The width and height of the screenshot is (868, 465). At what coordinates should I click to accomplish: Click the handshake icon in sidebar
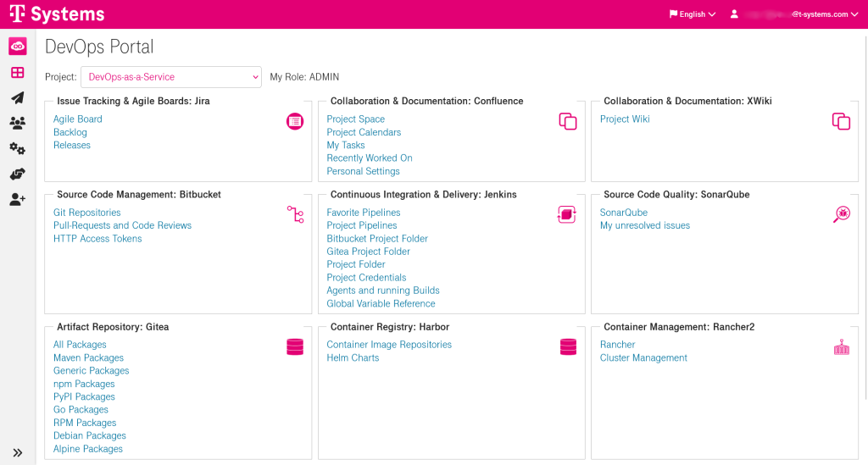[18, 174]
